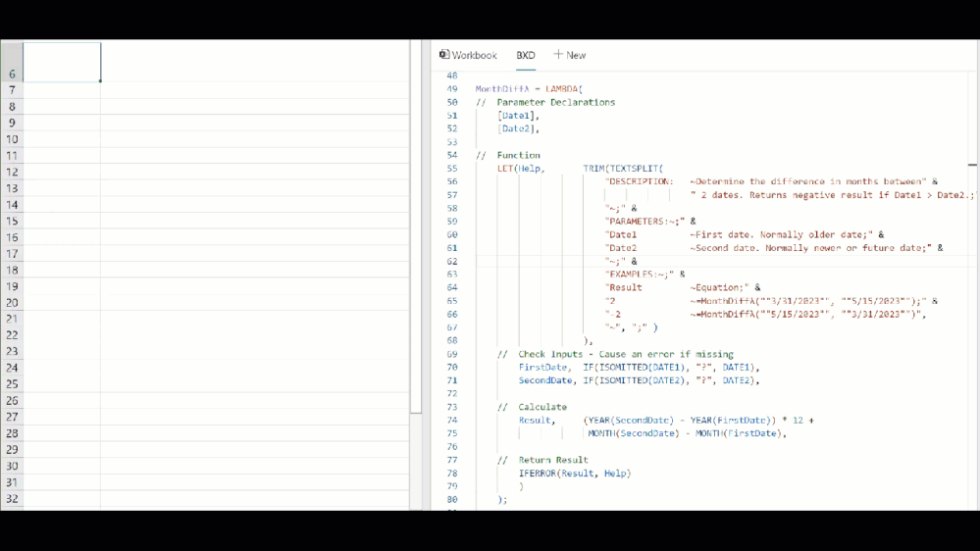The height and width of the screenshot is (551, 980).
Task: Click the '// Return Result' comment line
Action: (x=542, y=460)
